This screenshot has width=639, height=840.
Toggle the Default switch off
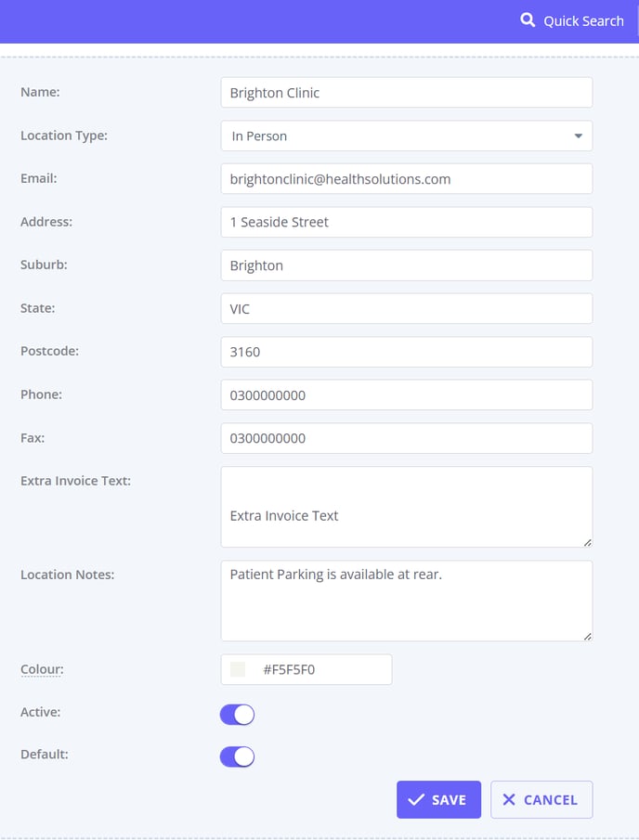(237, 757)
